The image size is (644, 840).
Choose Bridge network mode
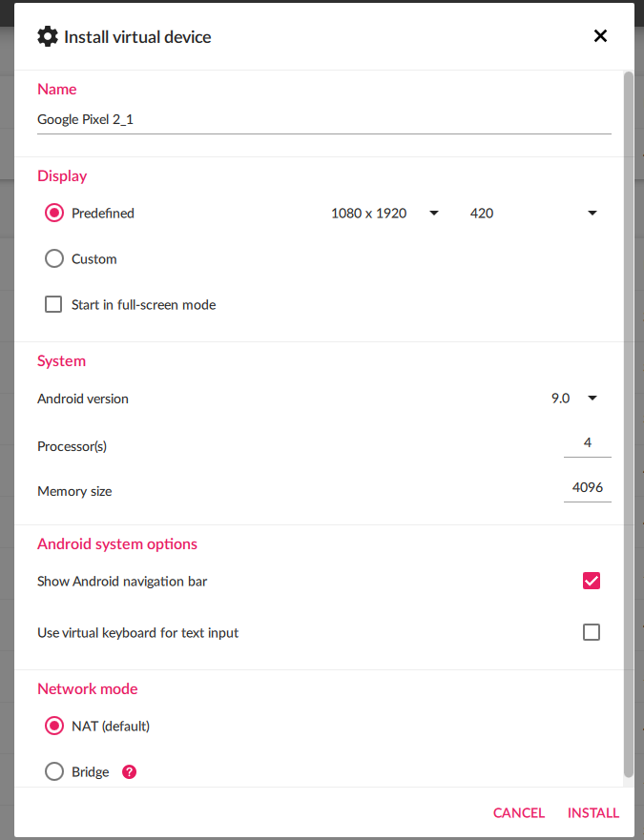click(x=54, y=772)
